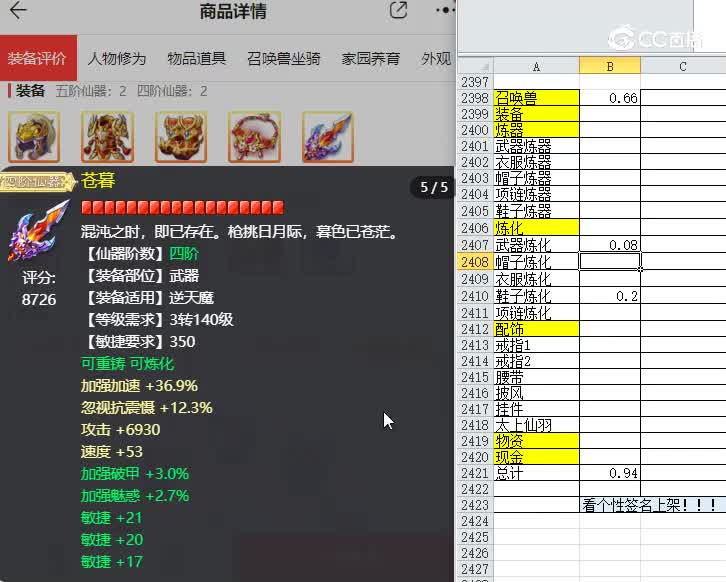Click the 项链炼化 cell
Screen dimensions: 726x582
click(537, 313)
